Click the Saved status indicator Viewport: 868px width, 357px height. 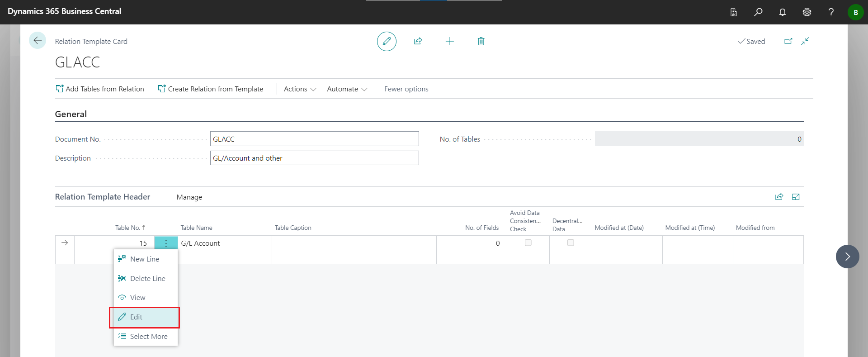(751, 42)
